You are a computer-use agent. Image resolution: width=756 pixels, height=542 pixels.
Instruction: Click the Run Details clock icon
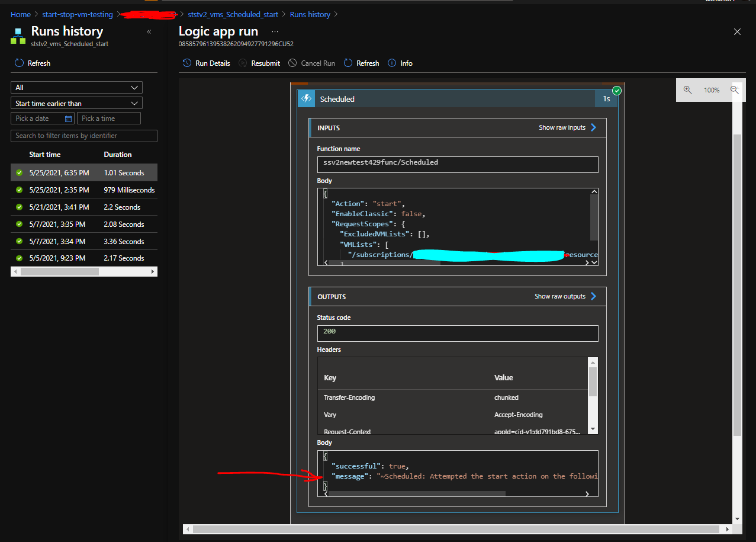187,63
